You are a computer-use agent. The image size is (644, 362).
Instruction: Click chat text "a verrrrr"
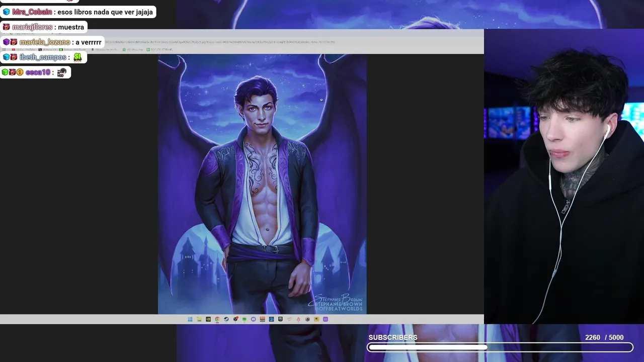(89, 42)
